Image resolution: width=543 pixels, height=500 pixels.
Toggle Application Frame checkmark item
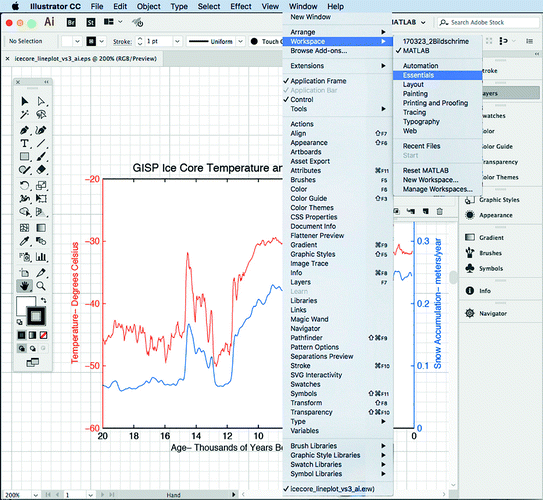click(338, 81)
